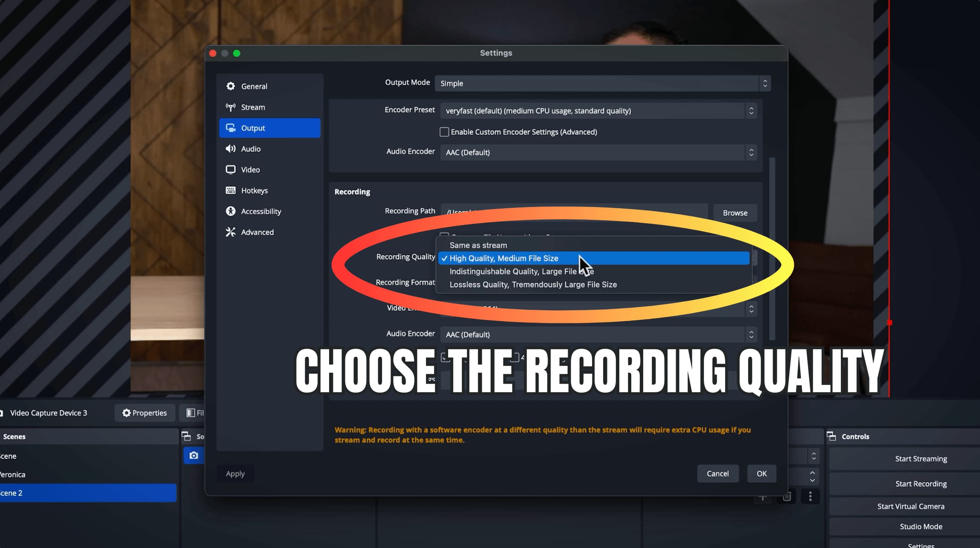This screenshot has height=548, width=980.
Task: Expand the Encoder Preset dropdown
Action: pos(598,111)
